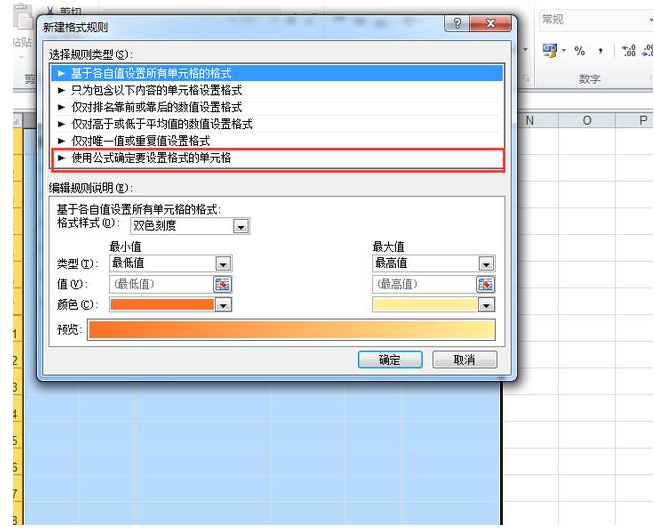The height and width of the screenshot is (531, 654).
Task: Select rule 只为包含以下内容的单元格设置格式
Action: [x=277, y=90]
